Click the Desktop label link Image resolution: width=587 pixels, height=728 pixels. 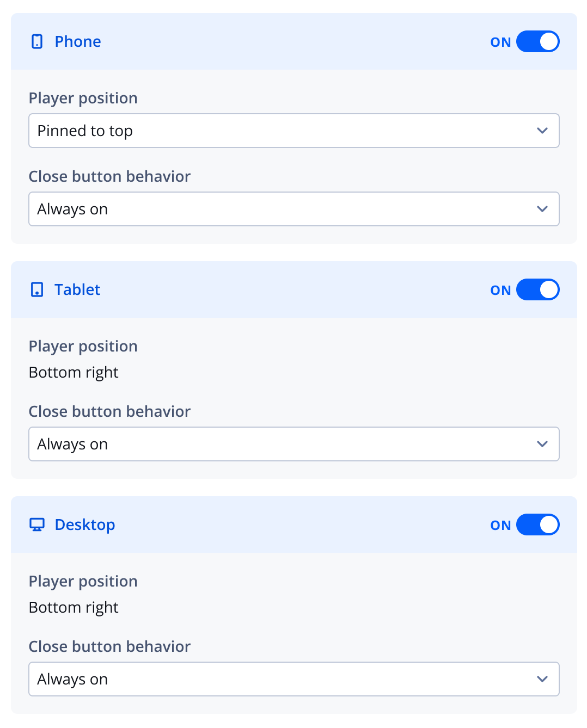pos(84,525)
